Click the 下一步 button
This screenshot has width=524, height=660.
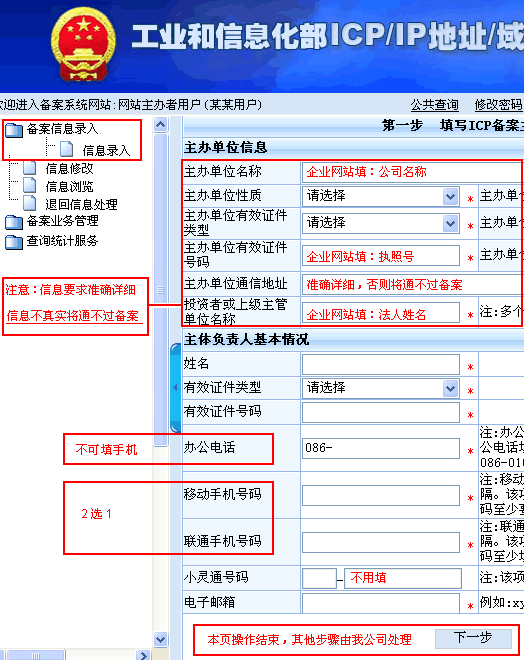click(x=473, y=639)
